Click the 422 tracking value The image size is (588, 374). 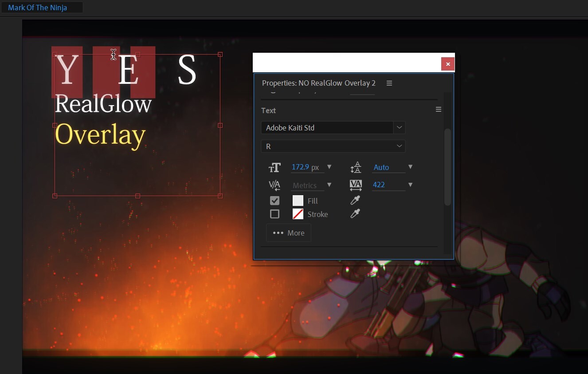[379, 185]
